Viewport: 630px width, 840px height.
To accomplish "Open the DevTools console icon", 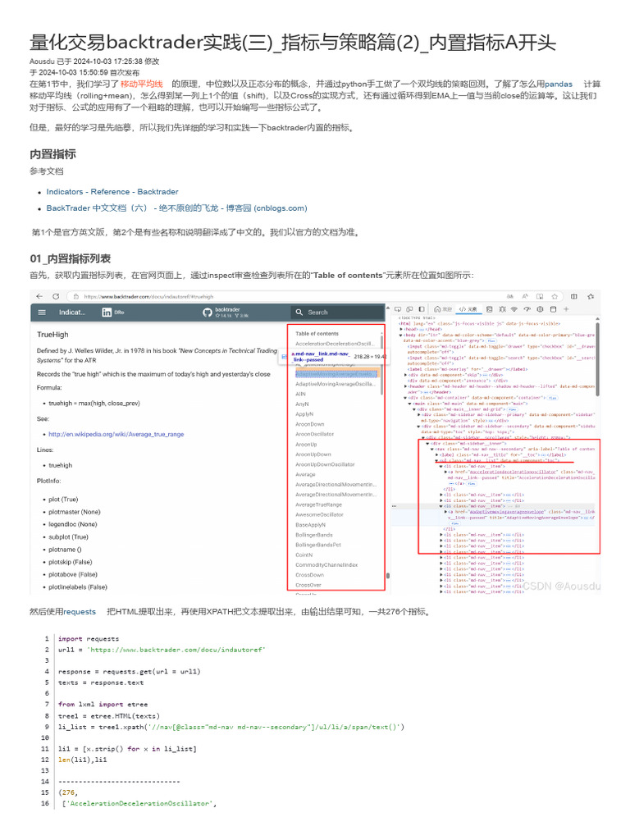I will tap(489, 309).
